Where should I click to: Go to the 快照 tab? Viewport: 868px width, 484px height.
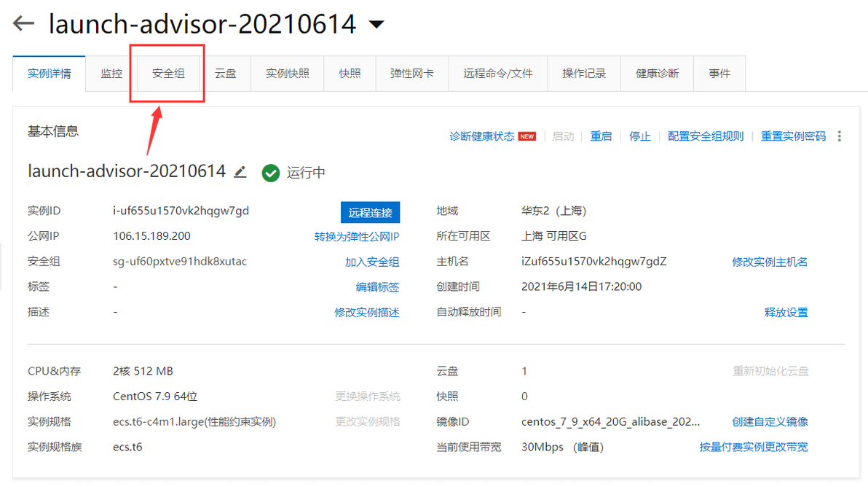click(350, 73)
